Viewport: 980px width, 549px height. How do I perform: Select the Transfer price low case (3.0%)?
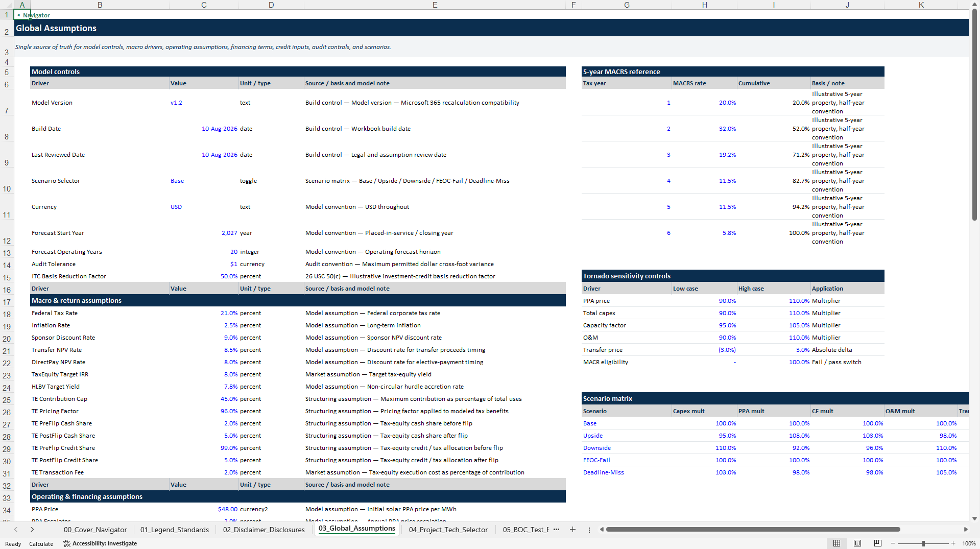(x=704, y=350)
